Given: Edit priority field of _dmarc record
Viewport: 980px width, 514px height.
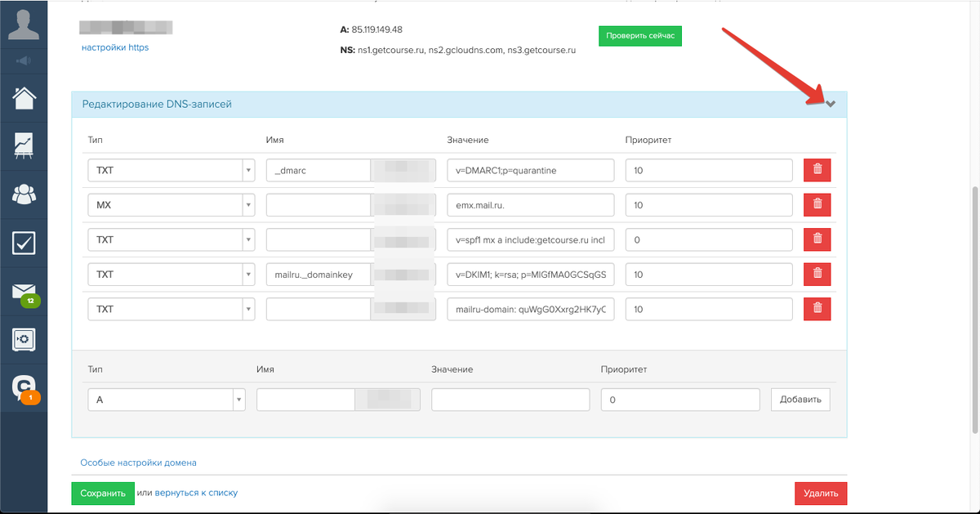Looking at the screenshot, I should click(x=709, y=170).
